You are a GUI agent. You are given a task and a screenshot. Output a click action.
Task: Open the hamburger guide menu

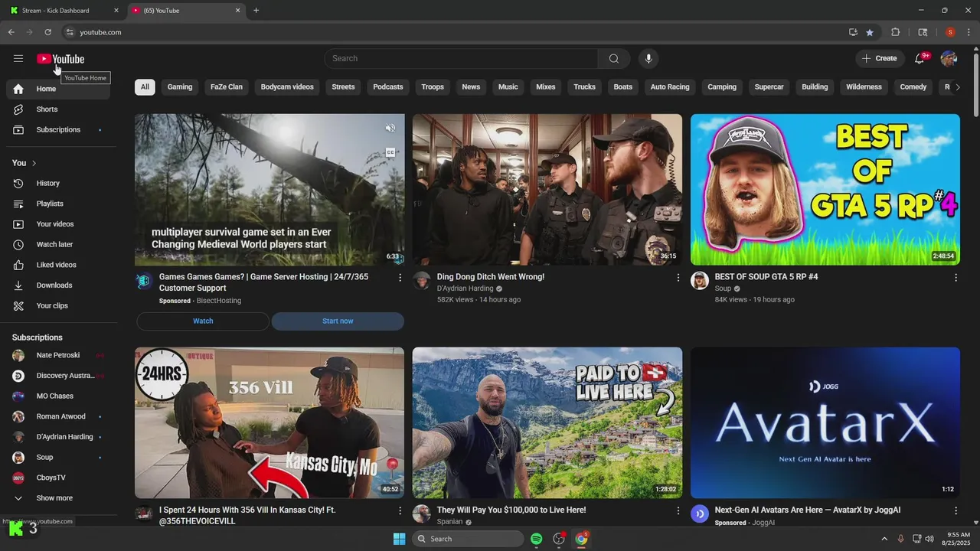pyautogui.click(x=18, y=58)
